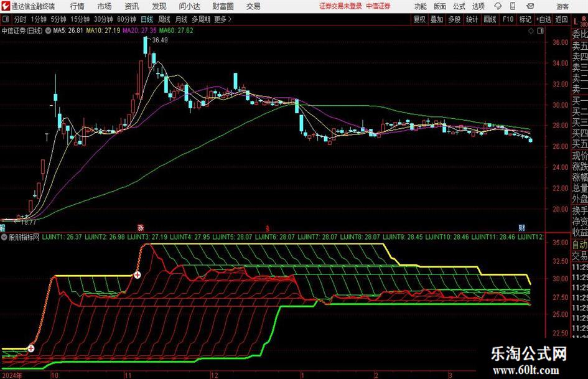
Task: Click the 统计 statistics button
Action: [x=472, y=19]
